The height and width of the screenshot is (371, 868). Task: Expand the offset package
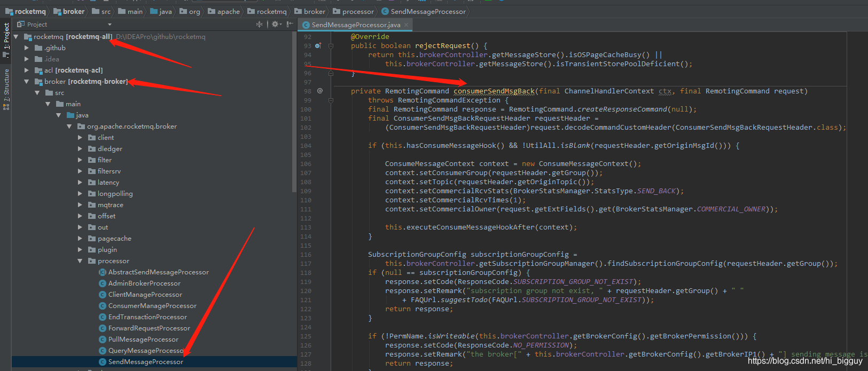[80, 216]
